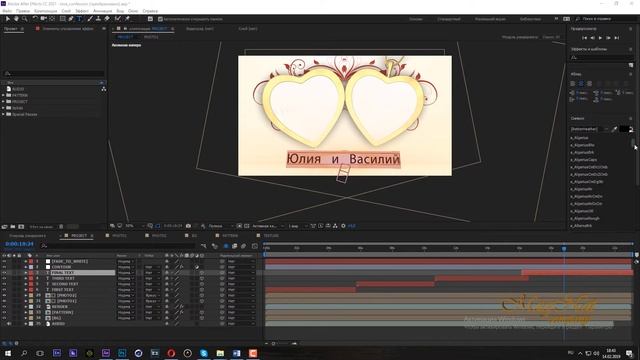Select the Selection arrow tool
This screenshot has width=640, height=360.
(x=8, y=19)
